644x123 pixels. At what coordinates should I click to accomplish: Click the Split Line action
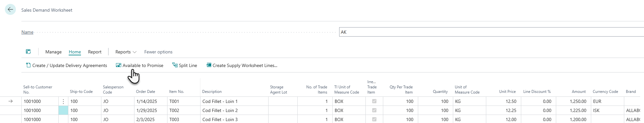(x=185, y=65)
